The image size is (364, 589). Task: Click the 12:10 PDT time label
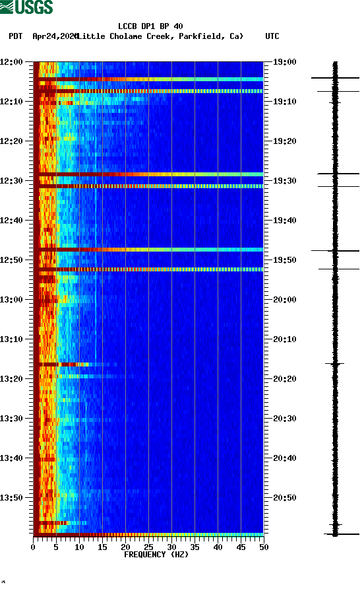[12, 102]
